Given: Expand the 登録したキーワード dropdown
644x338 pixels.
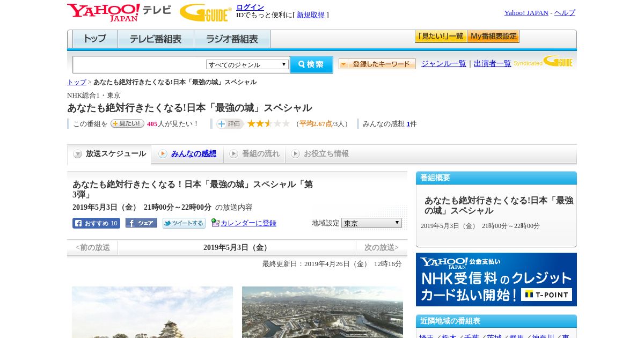Looking at the screenshot, I should 377,64.
